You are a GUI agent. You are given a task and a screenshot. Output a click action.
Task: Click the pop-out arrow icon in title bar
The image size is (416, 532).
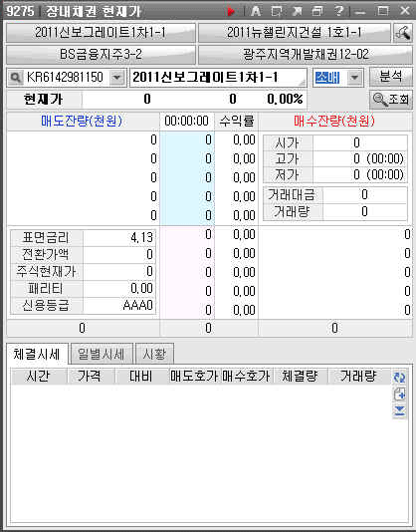click(298, 11)
